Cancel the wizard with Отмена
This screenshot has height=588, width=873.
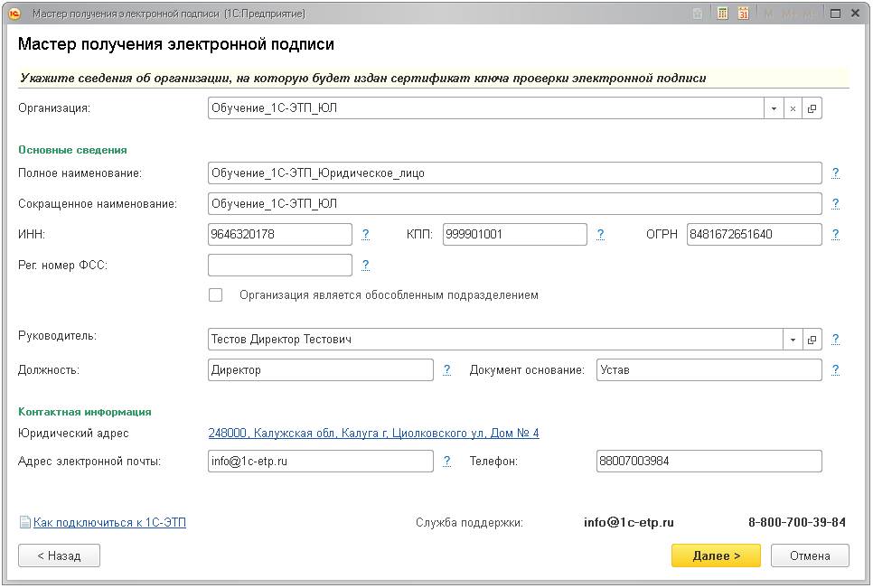point(810,555)
